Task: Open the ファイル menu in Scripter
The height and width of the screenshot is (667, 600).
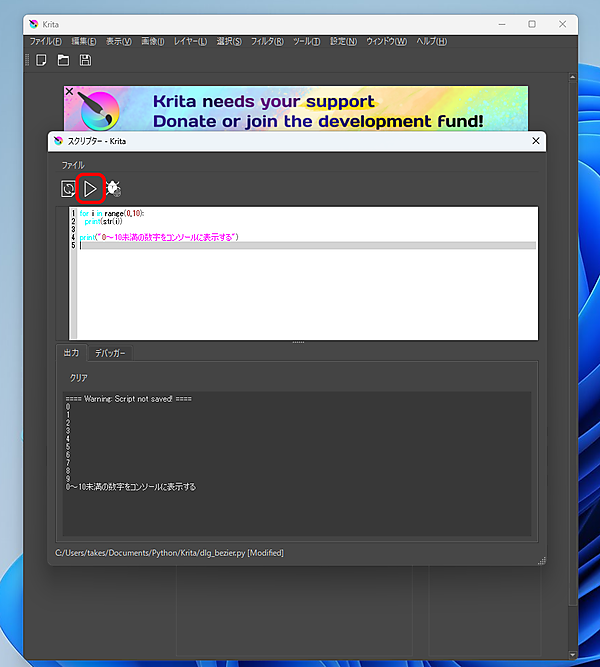Action: point(73,164)
